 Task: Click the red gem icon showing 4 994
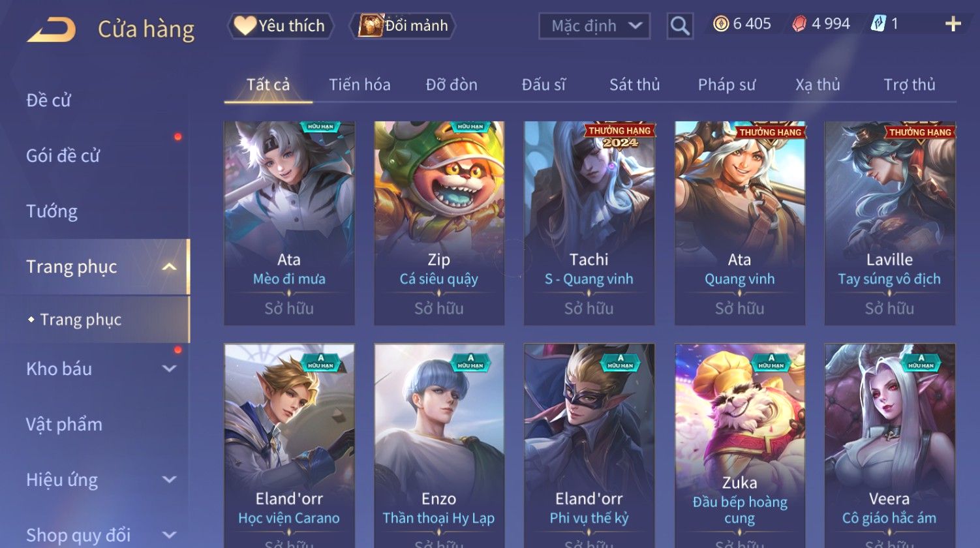(799, 24)
